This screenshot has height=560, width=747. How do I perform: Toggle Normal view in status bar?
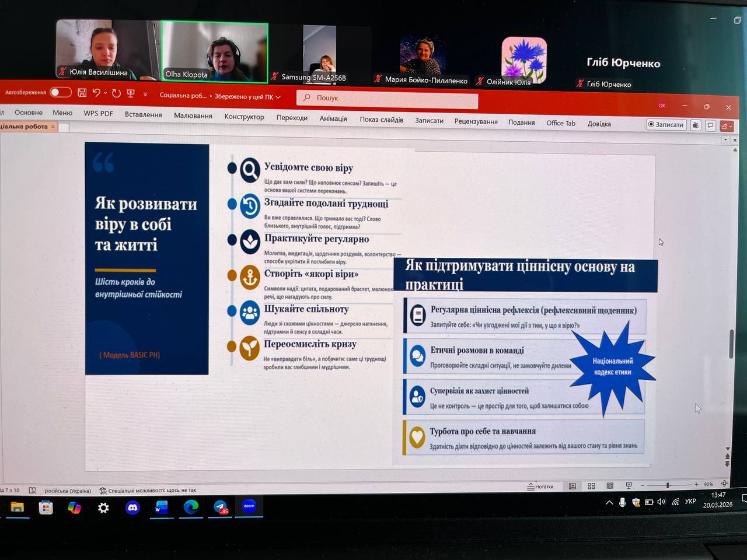[573, 486]
